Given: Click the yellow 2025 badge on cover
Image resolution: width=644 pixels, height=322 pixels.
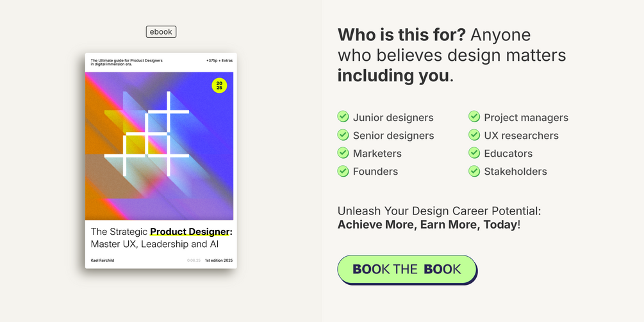Looking at the screenshot, I should [219, 86].
